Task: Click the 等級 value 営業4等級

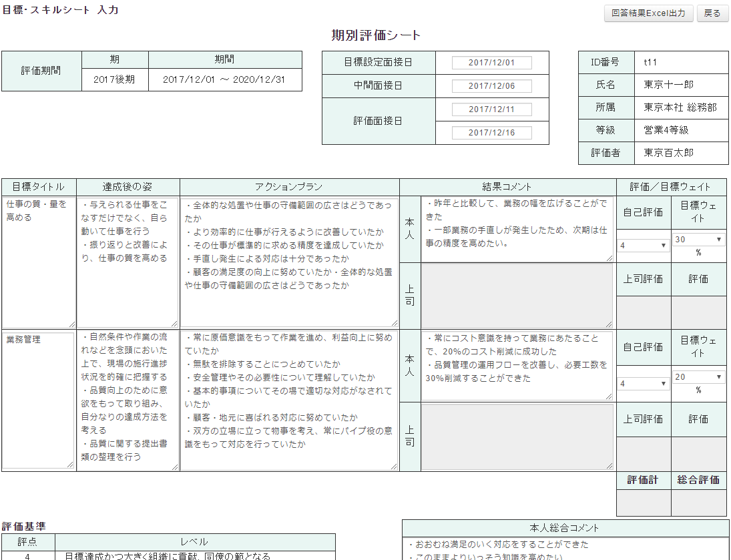Action: (666, 130)
